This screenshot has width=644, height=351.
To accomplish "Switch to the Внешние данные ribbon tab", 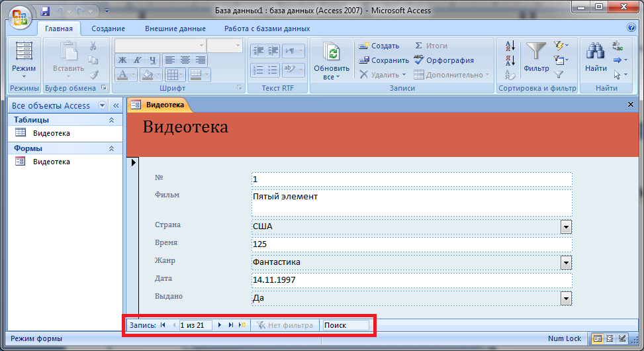I will click(175, 28).
